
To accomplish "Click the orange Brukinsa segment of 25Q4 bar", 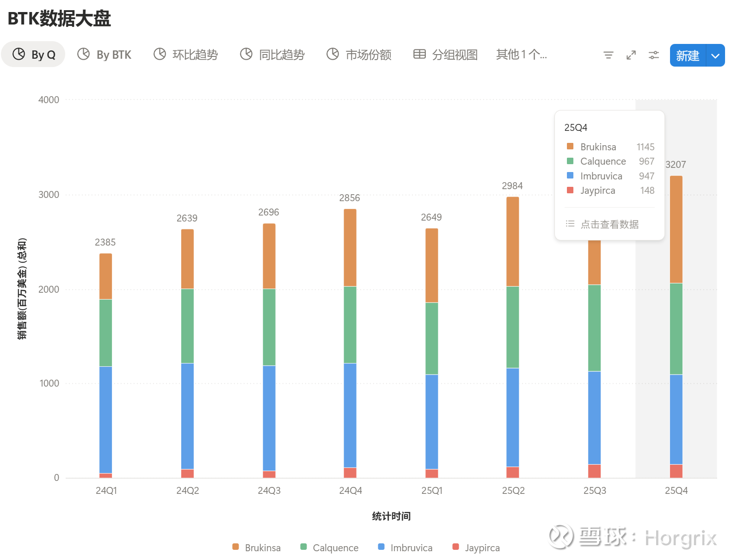I will click(x=676, y=229).
